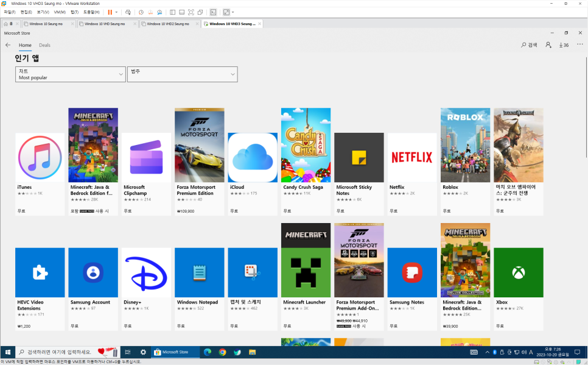Open Minecraft Launcher app tile
Image resolution: width=588 pixels, height=365 pixels.
[x=306, y=277]
